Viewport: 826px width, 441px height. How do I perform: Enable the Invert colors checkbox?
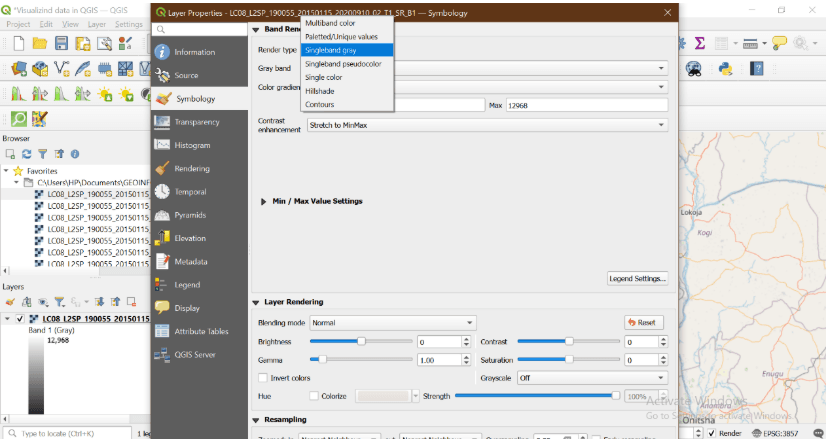click(264, 378)
